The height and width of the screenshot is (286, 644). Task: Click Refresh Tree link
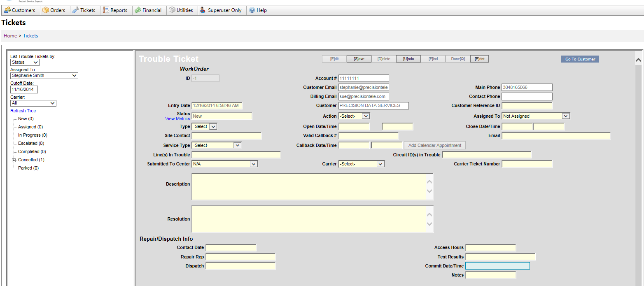23,111
